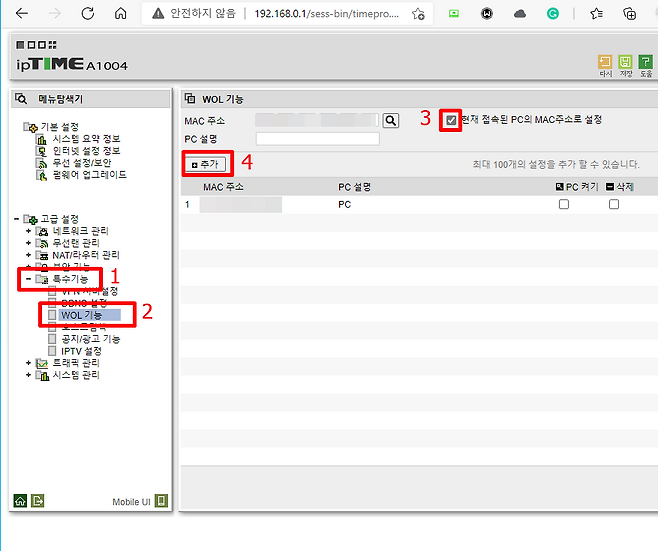This screenshot has width=658, height=551.
Task: Check 삭제 box for row 1
Action: point(614,204)
